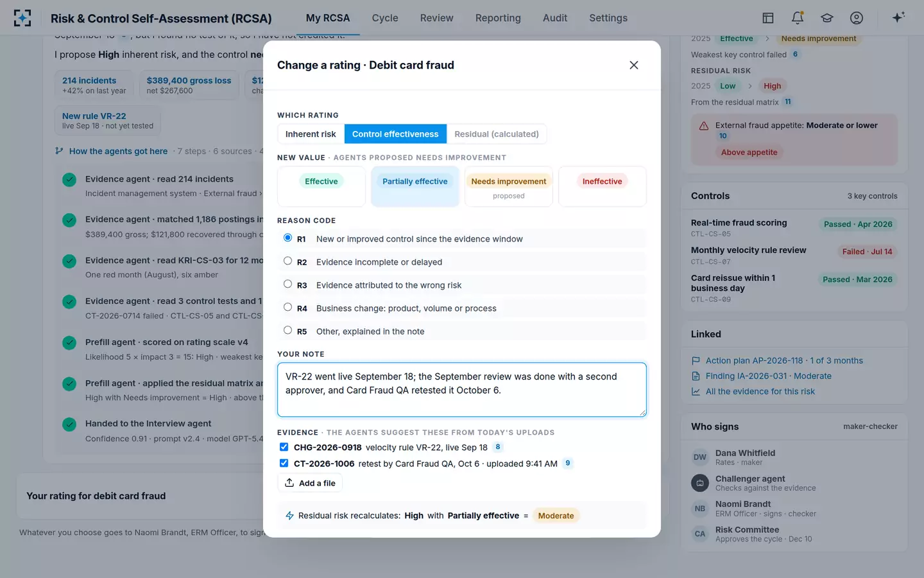Select R2 Evidence incomplete or delayed
The width and height of the screenshot is (924, 578).
287,261
